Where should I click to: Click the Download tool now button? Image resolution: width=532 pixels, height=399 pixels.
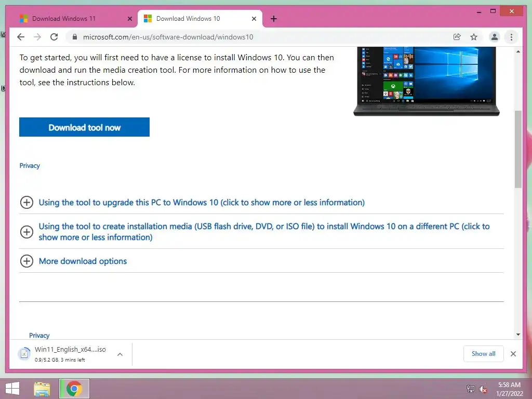tap(84, 127)
